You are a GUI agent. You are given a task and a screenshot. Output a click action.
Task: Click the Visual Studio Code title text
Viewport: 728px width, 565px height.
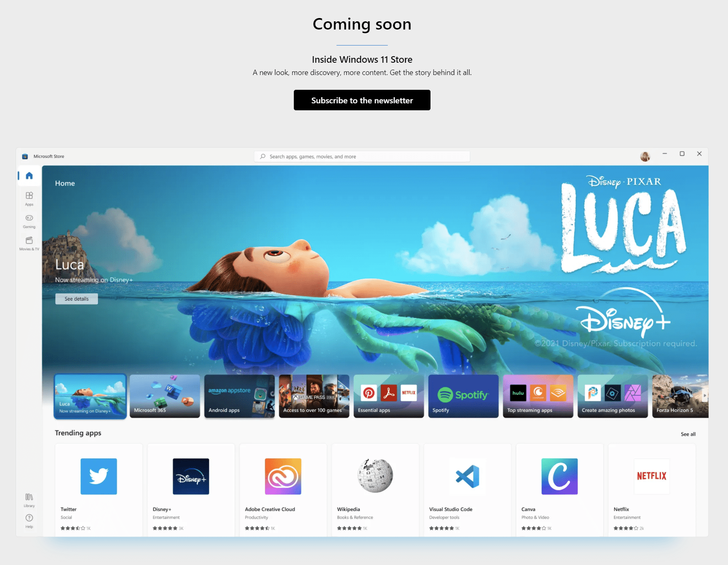click(451, 509)
